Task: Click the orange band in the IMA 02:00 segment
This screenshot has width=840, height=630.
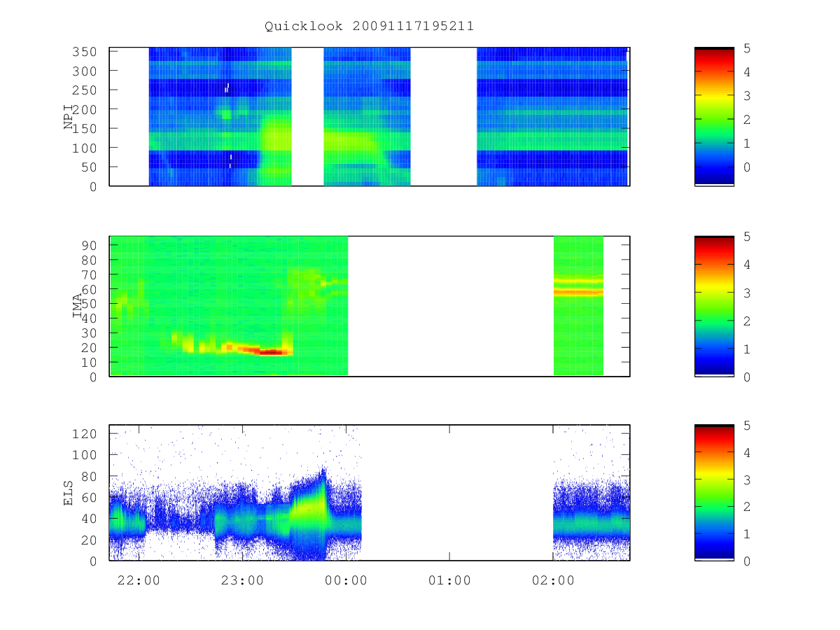Action: [x=578, y=292]
